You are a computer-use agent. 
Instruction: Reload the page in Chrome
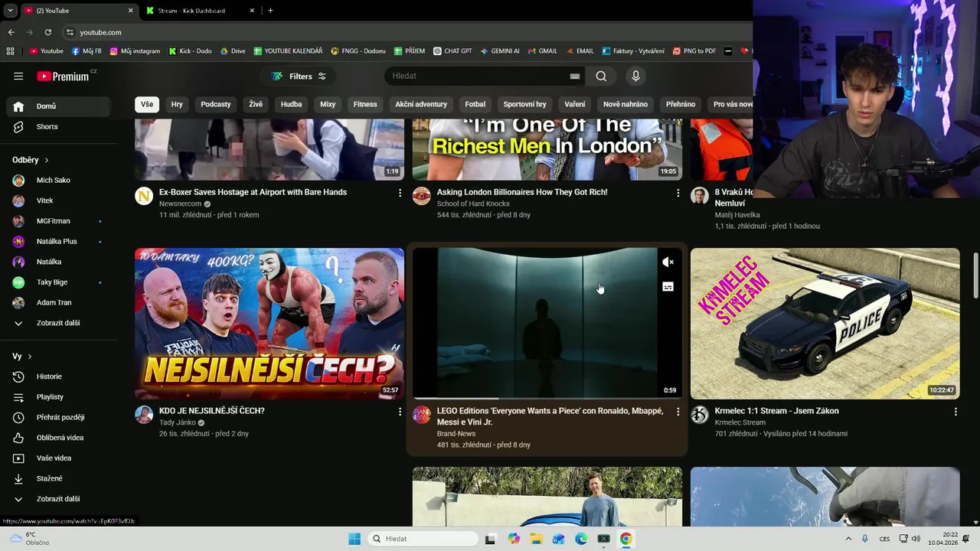coord(47,32)
